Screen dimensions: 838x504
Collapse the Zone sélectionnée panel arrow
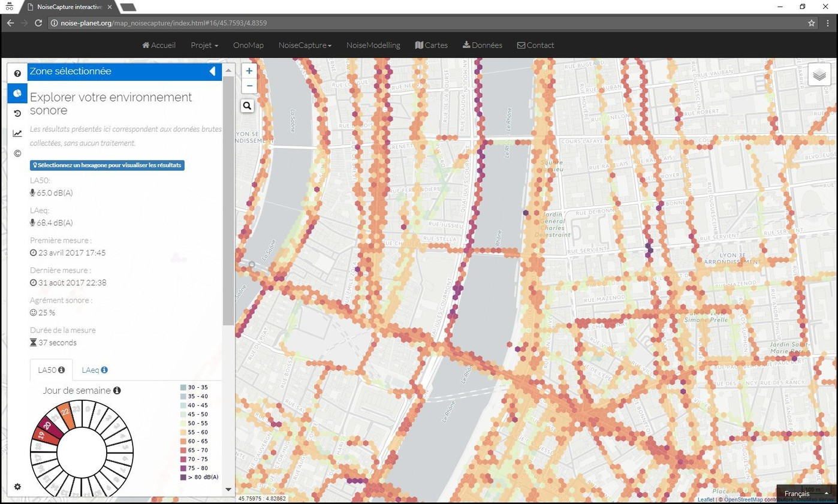point(212,71)
